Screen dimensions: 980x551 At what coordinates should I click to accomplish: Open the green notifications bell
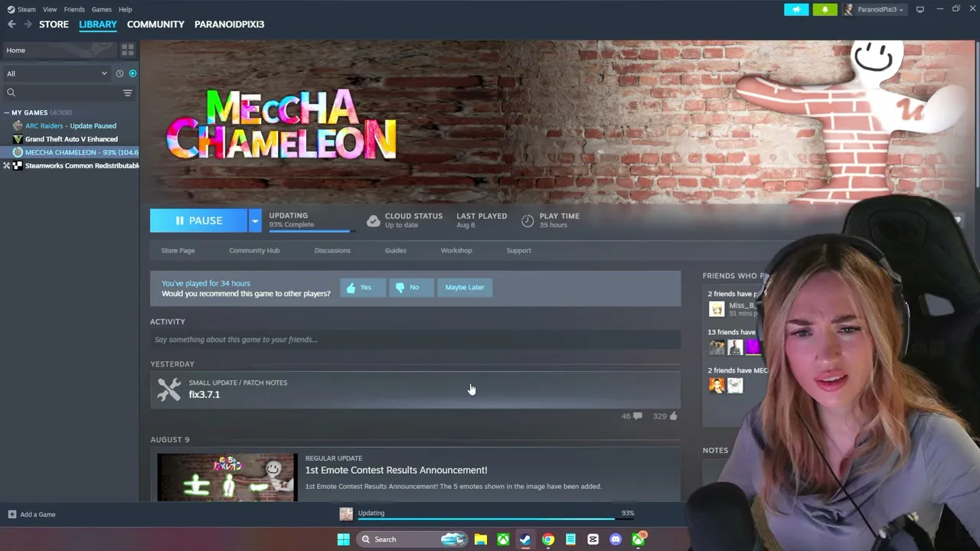(x=825, y=9)
